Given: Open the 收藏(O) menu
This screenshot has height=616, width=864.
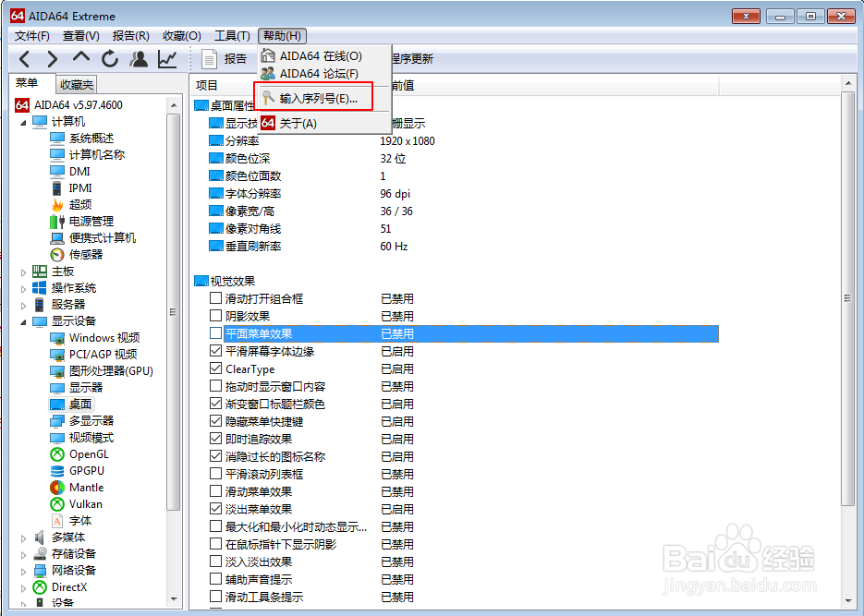Looking at the screenshot, I should (182, 36).
